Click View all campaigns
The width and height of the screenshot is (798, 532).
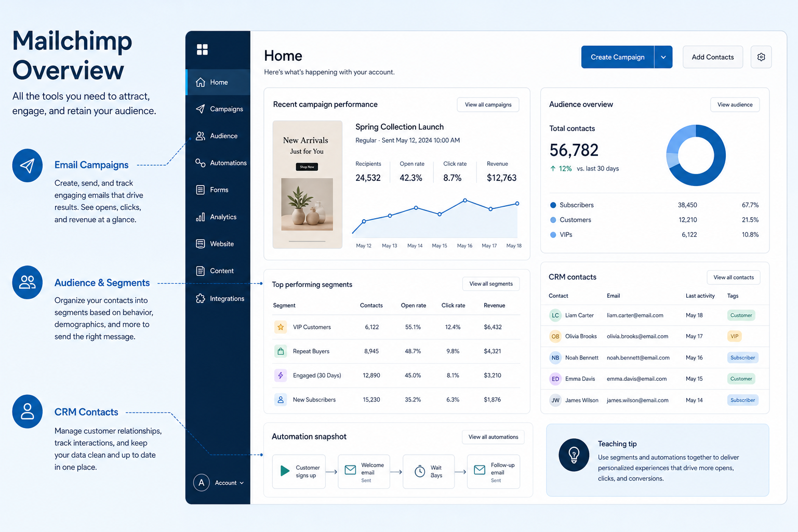click(488, 104)
